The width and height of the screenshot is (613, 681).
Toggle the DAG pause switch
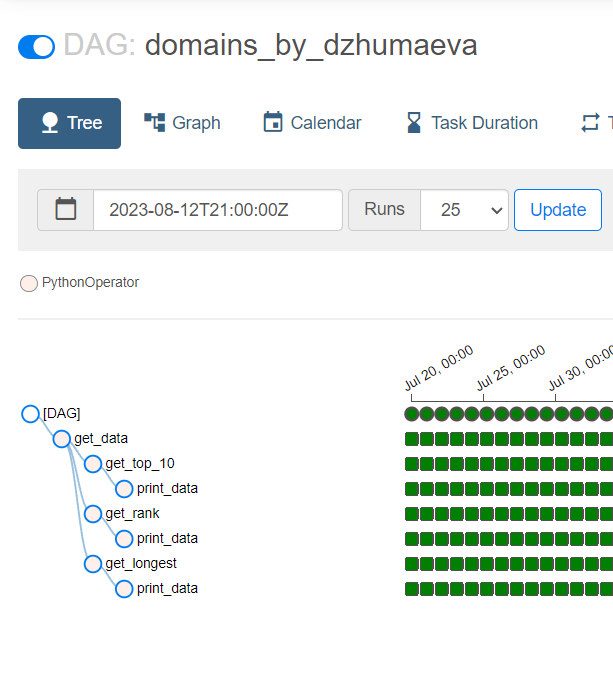tap(36, 46)
